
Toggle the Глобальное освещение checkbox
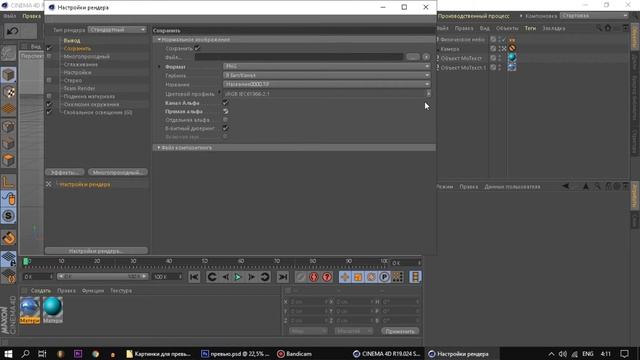49,112
